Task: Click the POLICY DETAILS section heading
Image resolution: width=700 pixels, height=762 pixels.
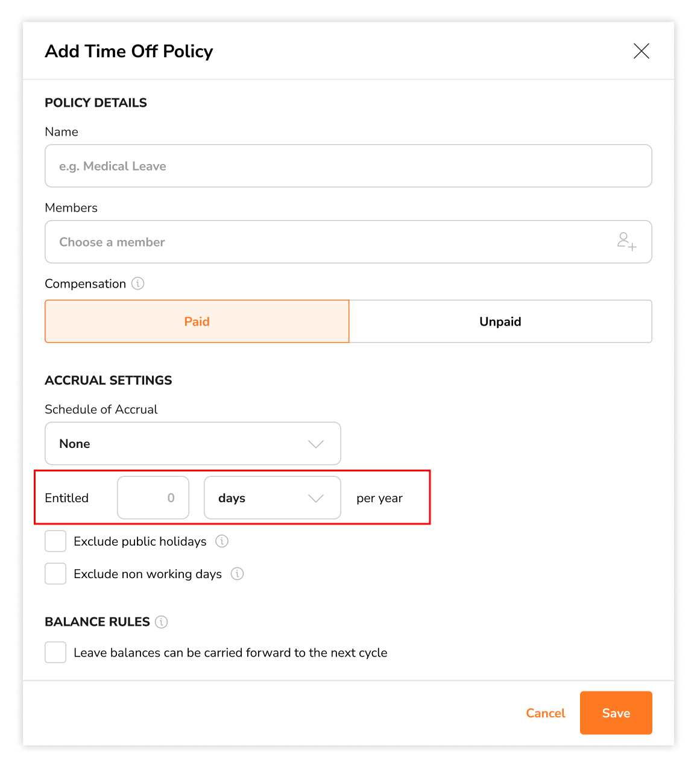Action: coord(95,102)
